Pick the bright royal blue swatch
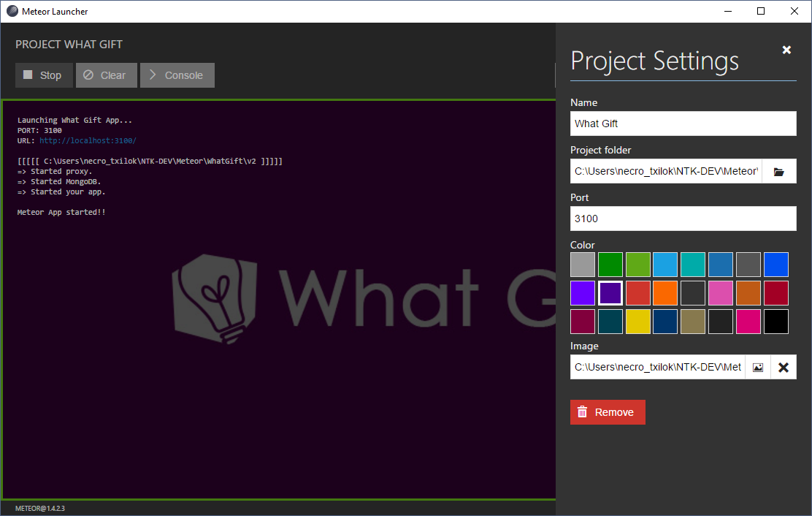The width and height of the screenshot is (812, 516). 776,265
